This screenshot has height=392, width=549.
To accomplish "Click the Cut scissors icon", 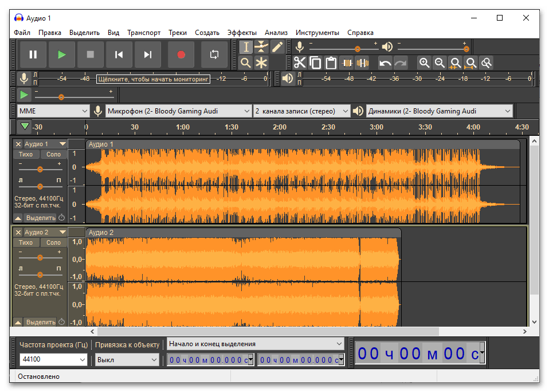I will [300, 62].
